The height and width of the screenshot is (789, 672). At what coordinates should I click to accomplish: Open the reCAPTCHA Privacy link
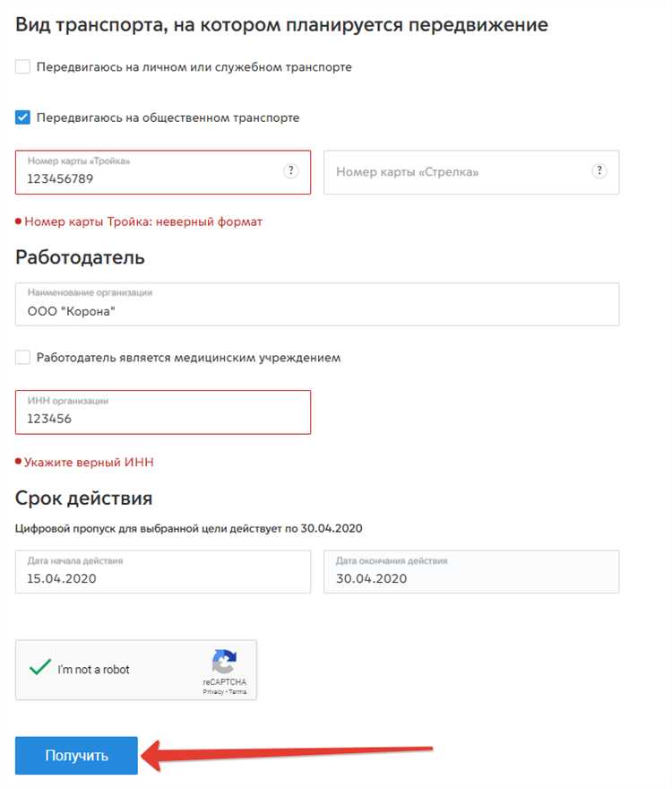[211, 690]
